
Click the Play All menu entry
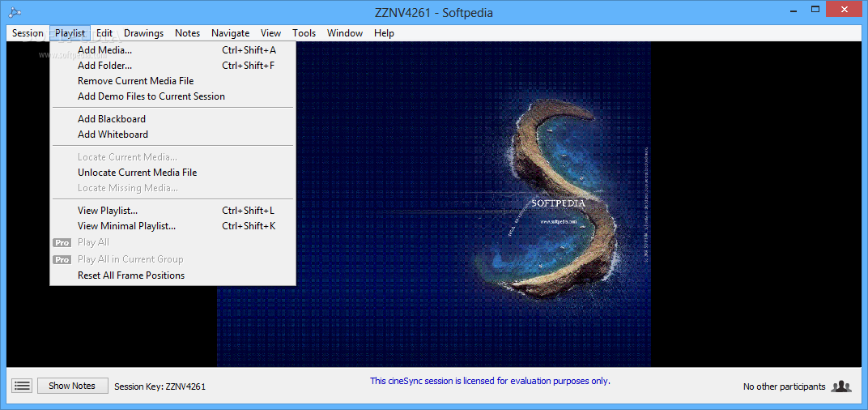click(x=172, y=242)
